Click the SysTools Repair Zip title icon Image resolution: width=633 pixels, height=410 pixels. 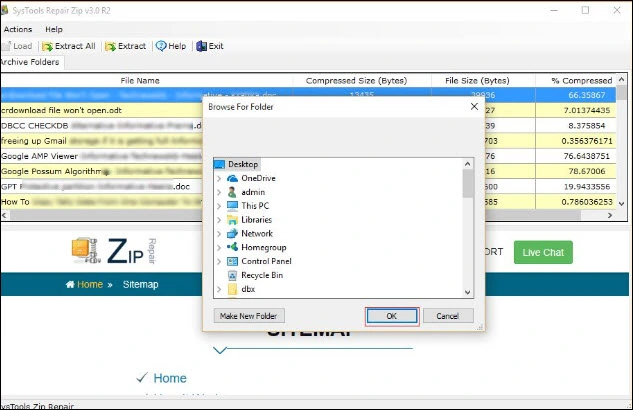coord(5,10)
